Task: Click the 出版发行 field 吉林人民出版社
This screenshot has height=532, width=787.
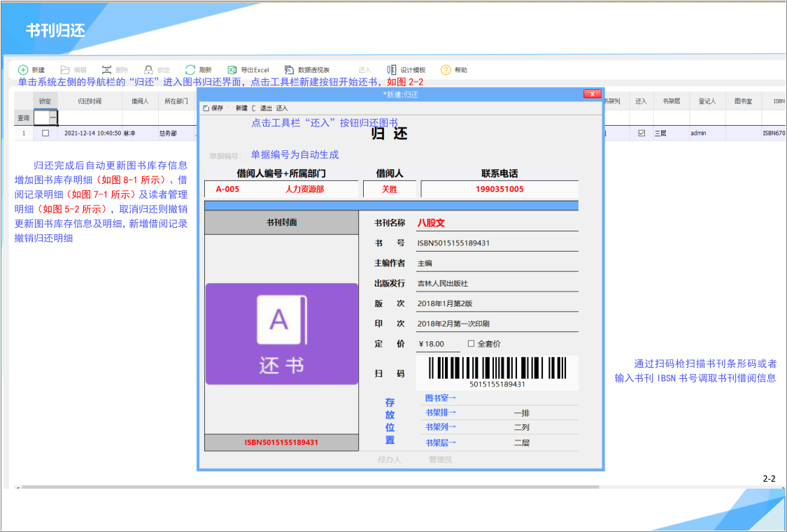Action: tap(497, 283)
